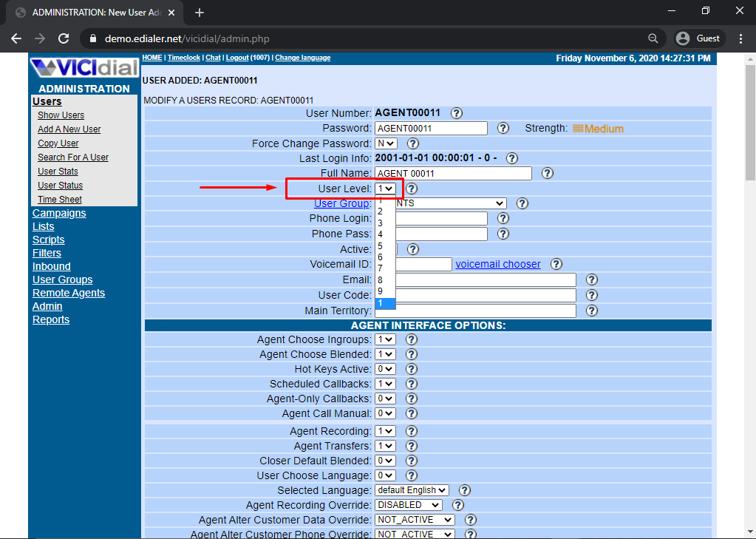This screenshot has width=756, height=539.
Task: Select user level 4 in list
Action: (385, 234)
